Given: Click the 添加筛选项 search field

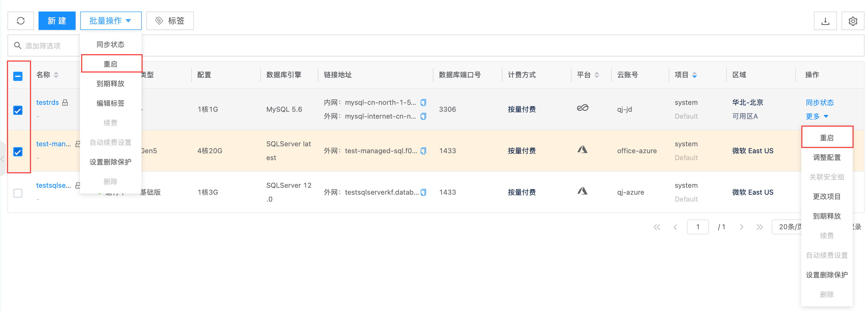Looking at the screenshot, I should coord(43,46).
